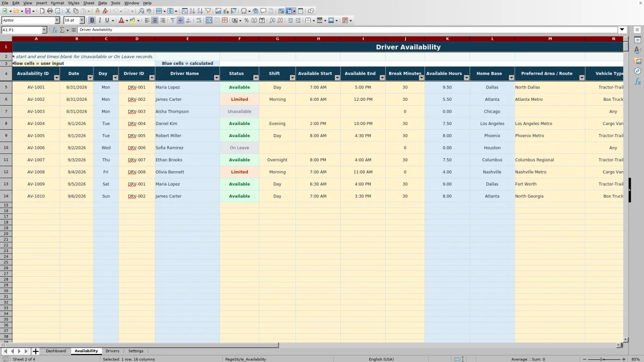The height and width of the screenshot is (362, 644).
Task: Click the Copy icon in toolbar
Action: click(x=76, y=11)
